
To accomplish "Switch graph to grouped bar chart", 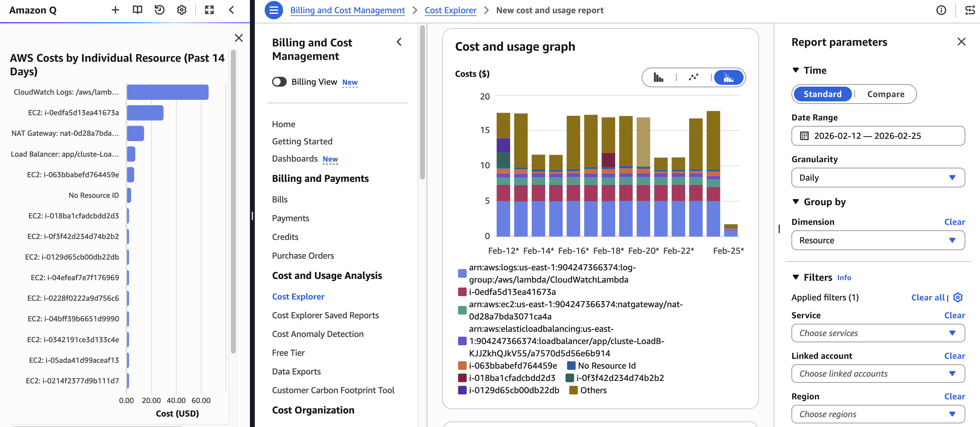I will (x=659, y=78).
